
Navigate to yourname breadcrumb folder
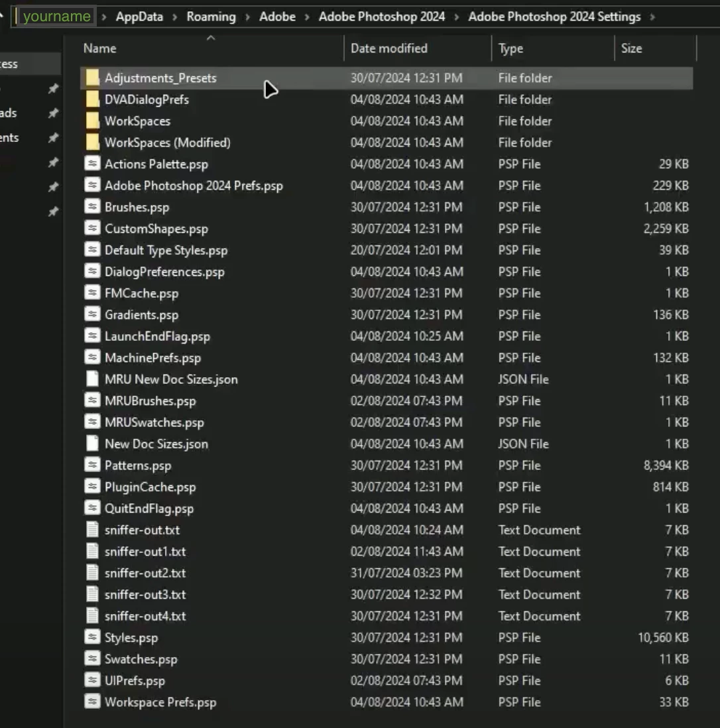tap(57, 17)
